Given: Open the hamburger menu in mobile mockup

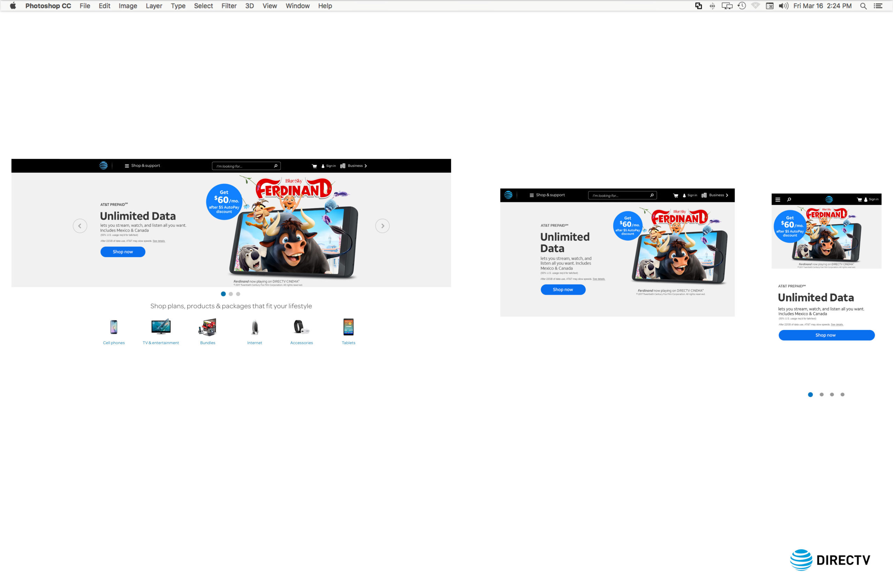Looking at the screenshot, I should click(x=778, y=199).
